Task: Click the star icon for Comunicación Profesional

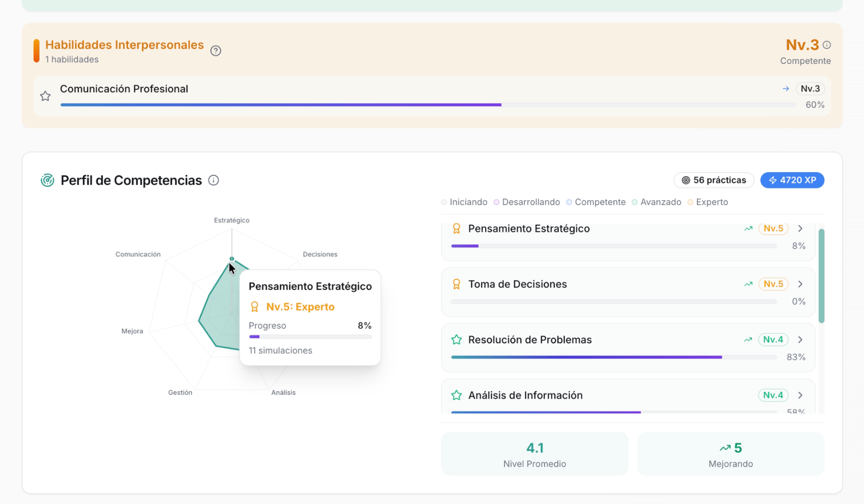Action: [45, 96]
